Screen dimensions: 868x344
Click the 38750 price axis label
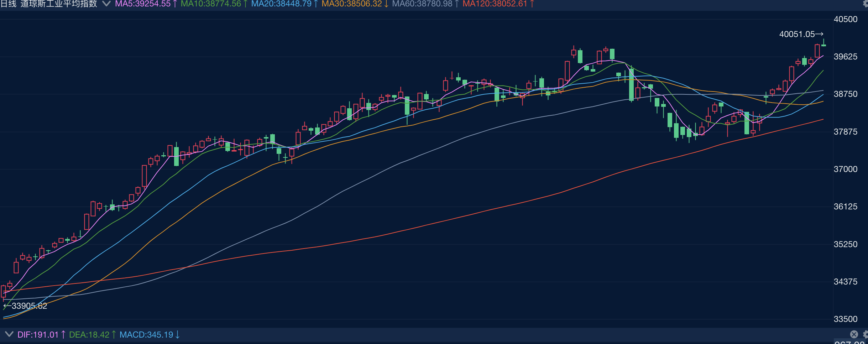click(x=846, y=94)
